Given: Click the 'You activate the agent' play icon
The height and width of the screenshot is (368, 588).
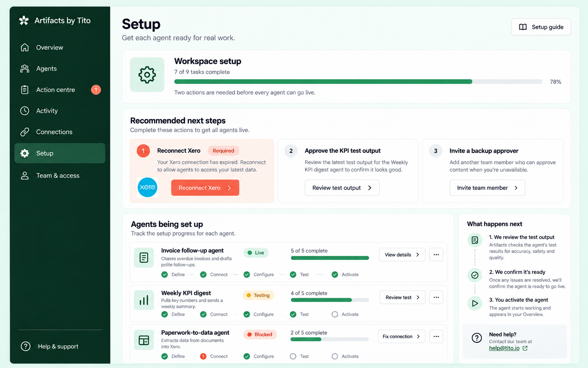Looking at the screenshot, I should 475,303.
